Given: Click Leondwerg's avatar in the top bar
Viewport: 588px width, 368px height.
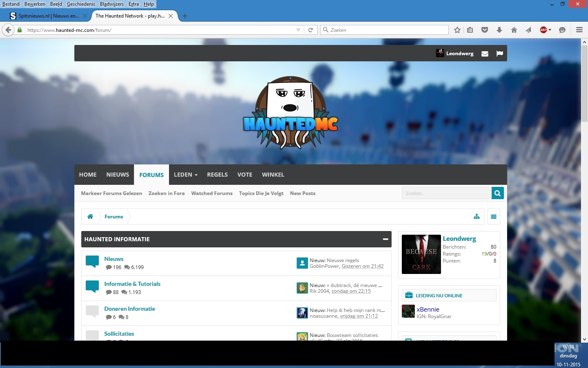Looking at the screenshot, I should tap(440, 53).
